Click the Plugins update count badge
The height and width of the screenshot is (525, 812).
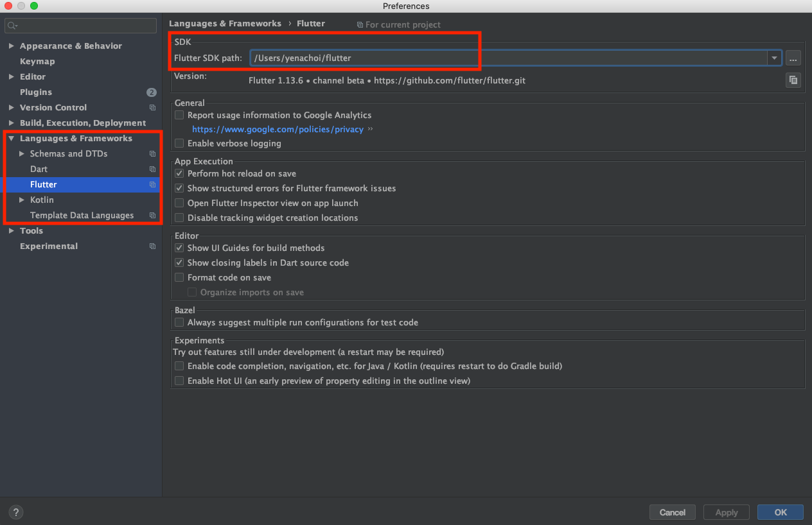click(x=152, y=92)
